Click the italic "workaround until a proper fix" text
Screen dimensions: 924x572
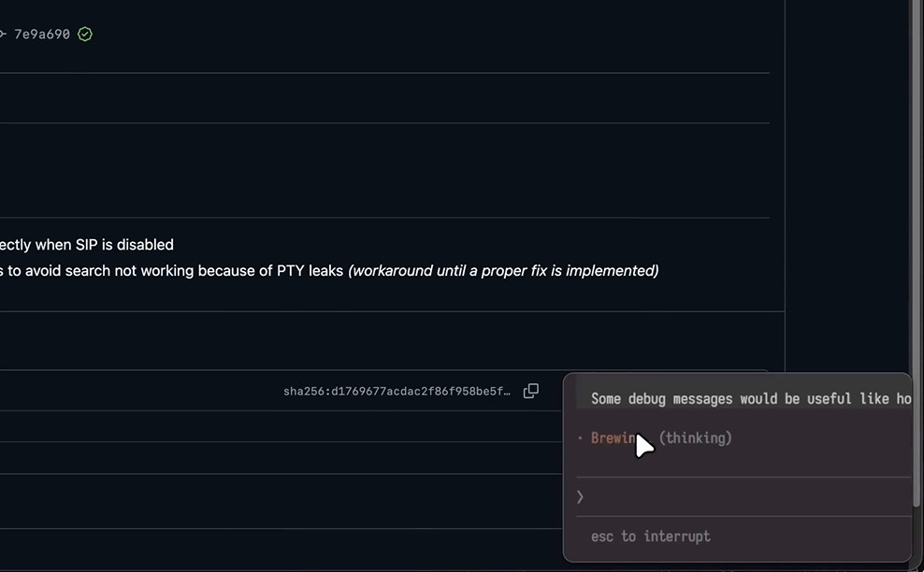tap(503, 271)
